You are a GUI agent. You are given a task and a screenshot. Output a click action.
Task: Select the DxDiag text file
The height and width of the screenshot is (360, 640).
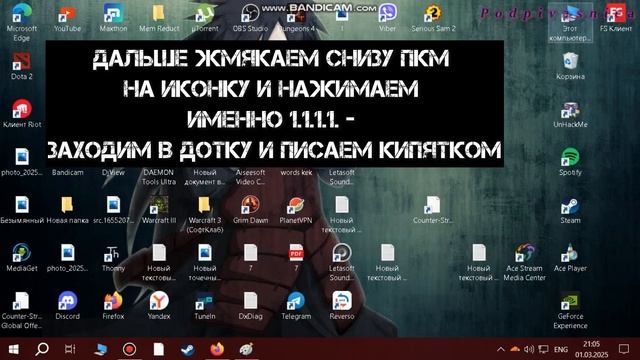[x=250, y=306]
